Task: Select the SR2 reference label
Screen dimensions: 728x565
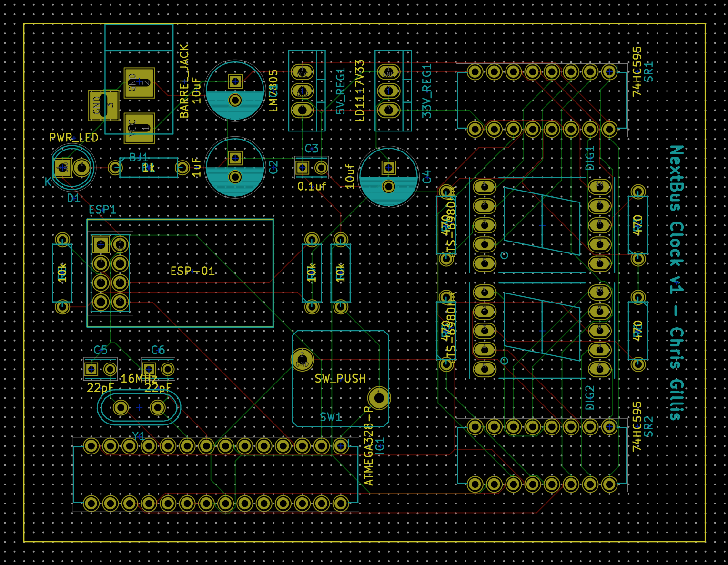Action: (x=648, y=426)
